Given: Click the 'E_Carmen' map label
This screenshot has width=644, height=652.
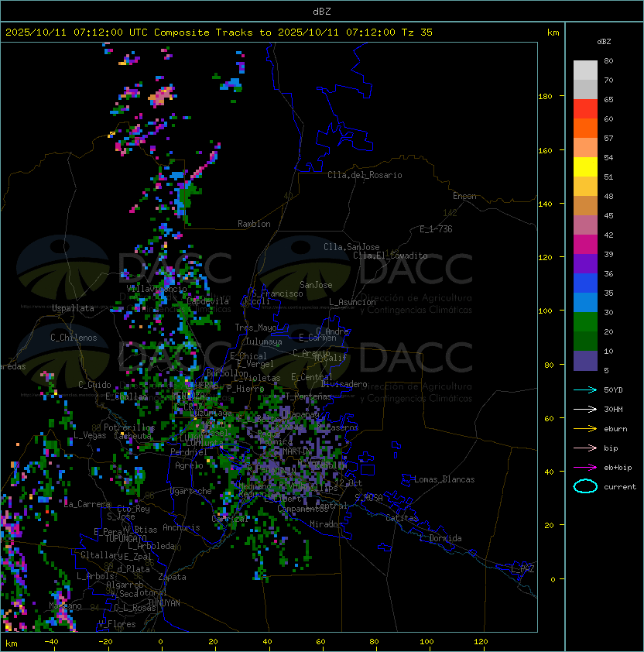Looking at the screenshot, I should coord(317,338).
